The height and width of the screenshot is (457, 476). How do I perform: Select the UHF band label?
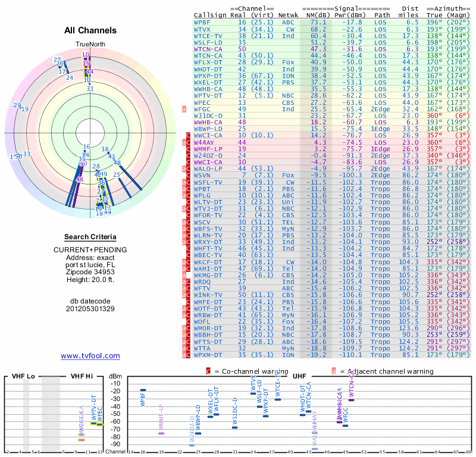pyautogui.click(x=299, y=377)
